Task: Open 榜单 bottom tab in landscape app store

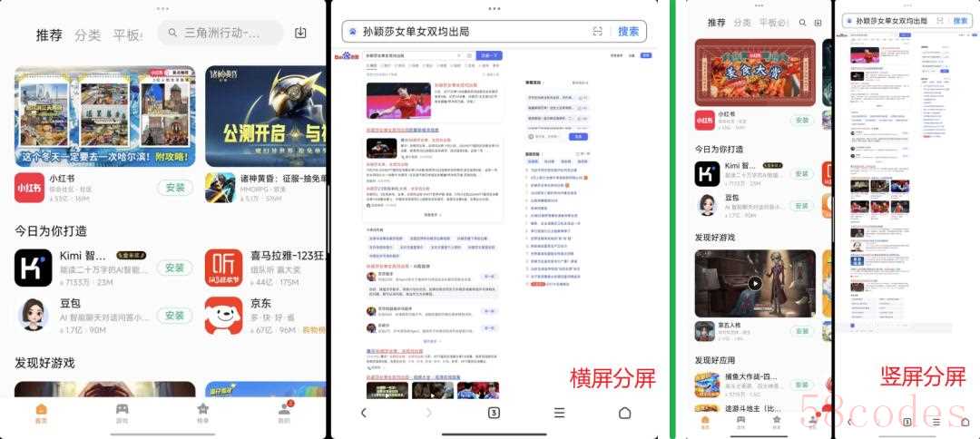Action: [x=202, y=414]
